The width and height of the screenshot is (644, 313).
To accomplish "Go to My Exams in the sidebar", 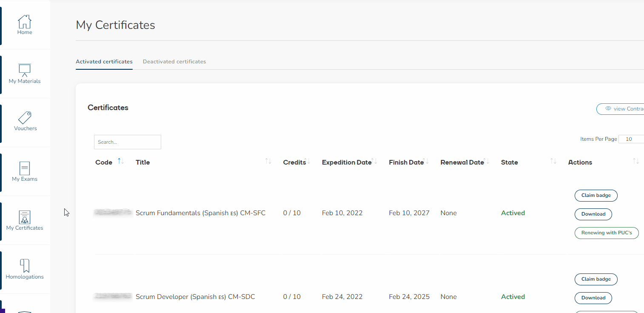I will tap(25, 168).
